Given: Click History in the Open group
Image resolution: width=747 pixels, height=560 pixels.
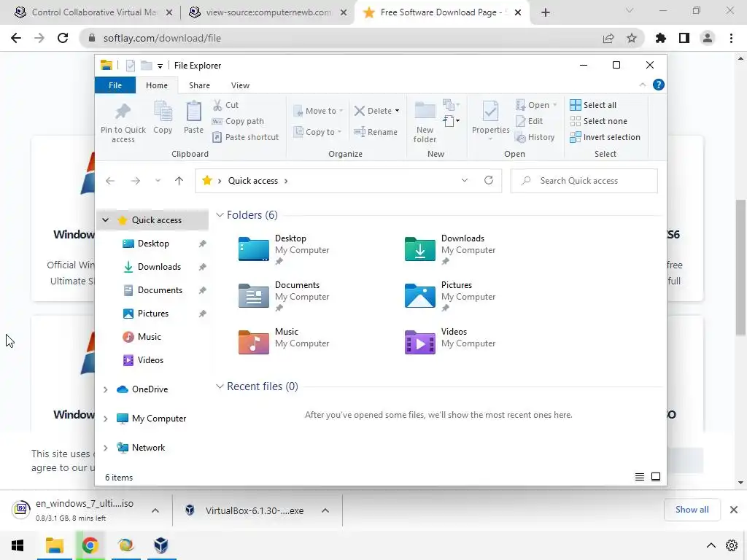Looking at the screenshot, I should (535, 137).
